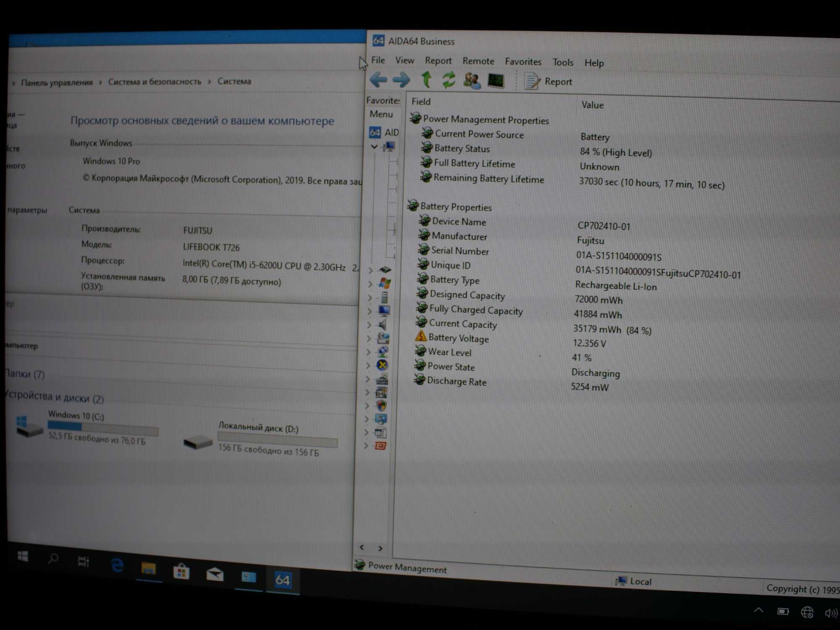Image resolution: width=840 pixels, height=630 pixels.
Task: Select the AIDA64 root node in the tree
Action: point(384,132)
